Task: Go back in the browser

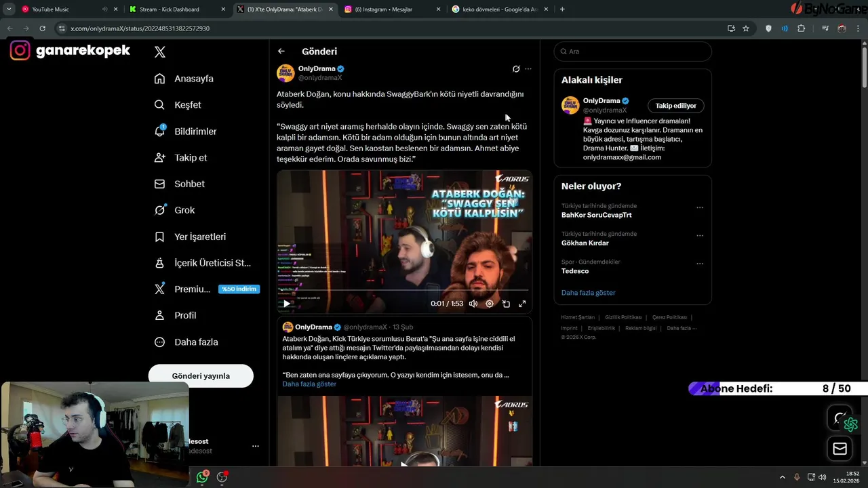Action: click(9, 28)
